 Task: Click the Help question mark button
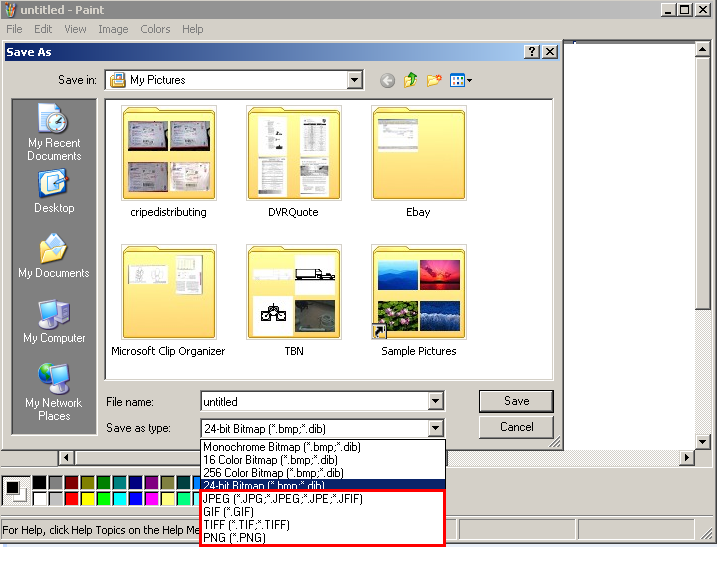531,52
